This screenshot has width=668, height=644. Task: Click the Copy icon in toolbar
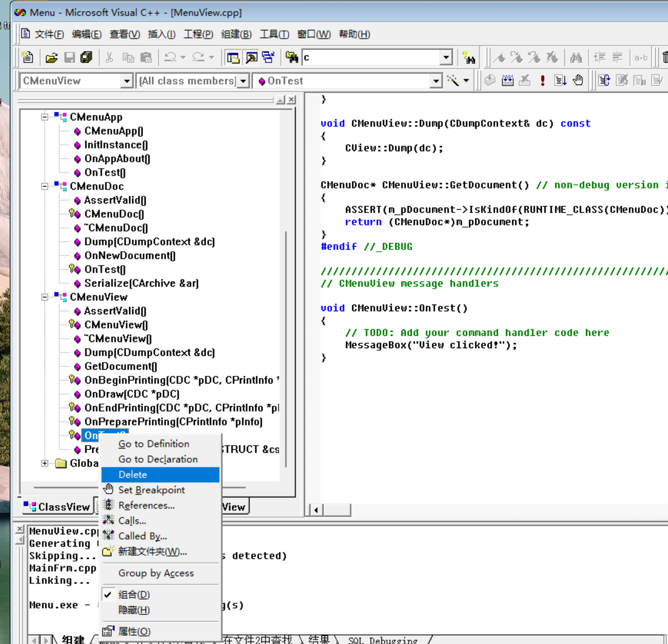click(x=128, y=57)
